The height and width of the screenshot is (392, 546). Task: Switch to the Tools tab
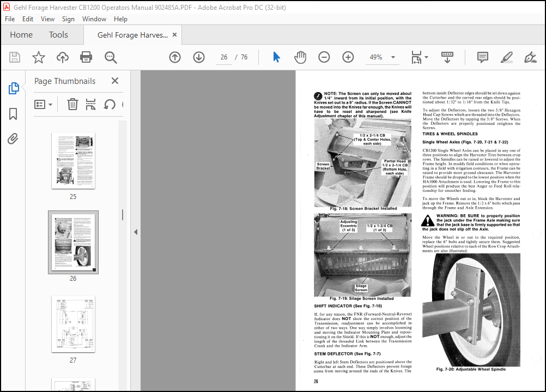58,35
